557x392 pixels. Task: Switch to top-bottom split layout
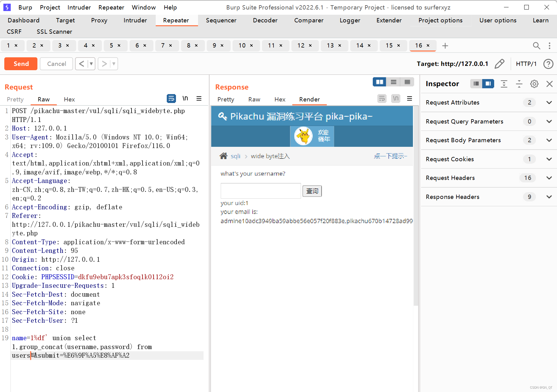coord(393,82)
